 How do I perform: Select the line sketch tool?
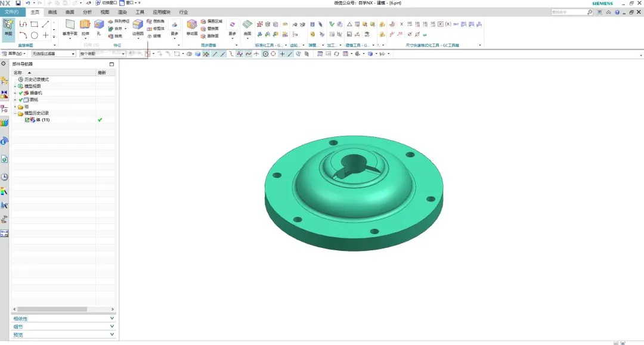(x=45, y=24)
